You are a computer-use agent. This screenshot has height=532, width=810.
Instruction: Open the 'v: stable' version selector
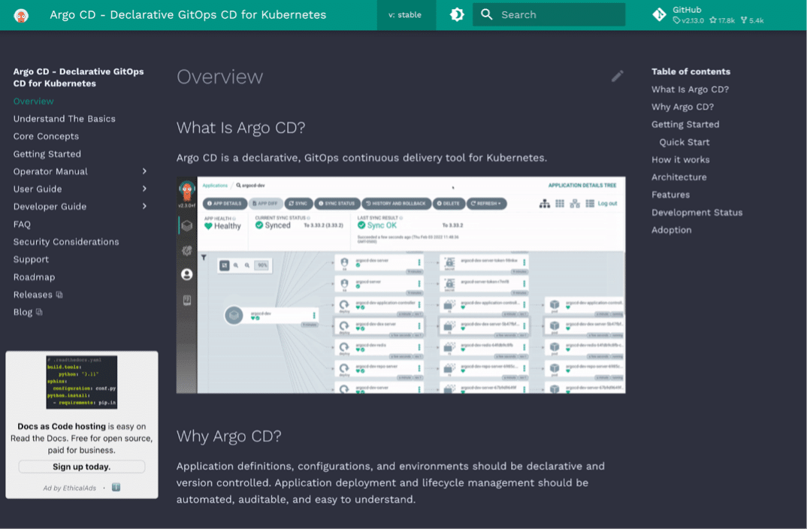click(x=407, y=15)
